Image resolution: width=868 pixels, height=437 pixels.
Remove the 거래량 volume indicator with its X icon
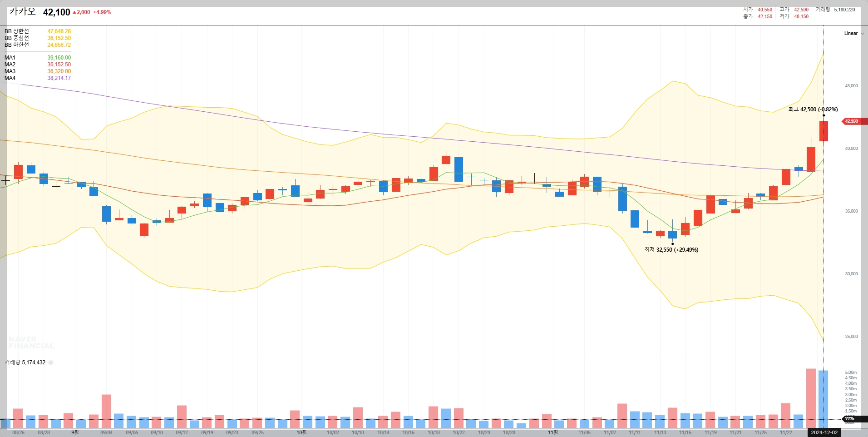pyautogui.click(x=51, y=363)
